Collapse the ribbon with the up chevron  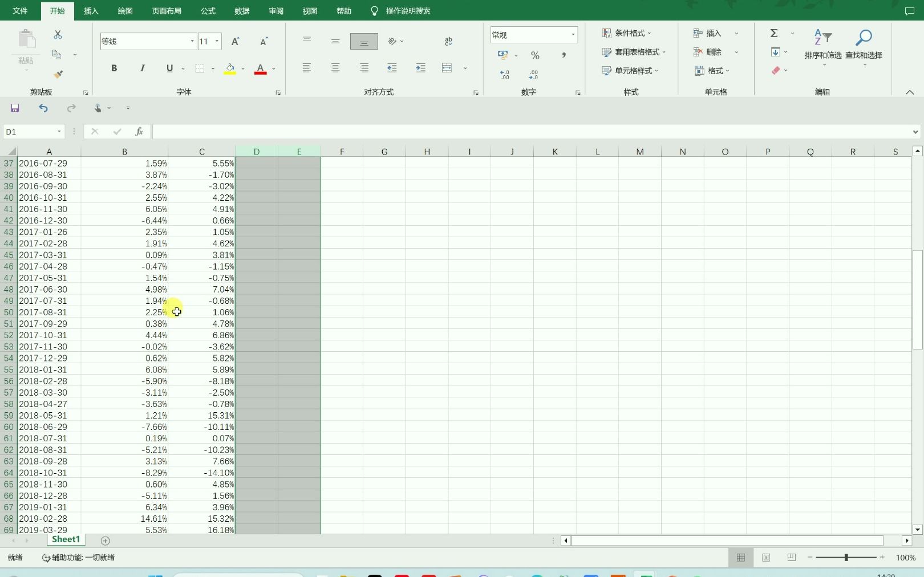point(910,92)
